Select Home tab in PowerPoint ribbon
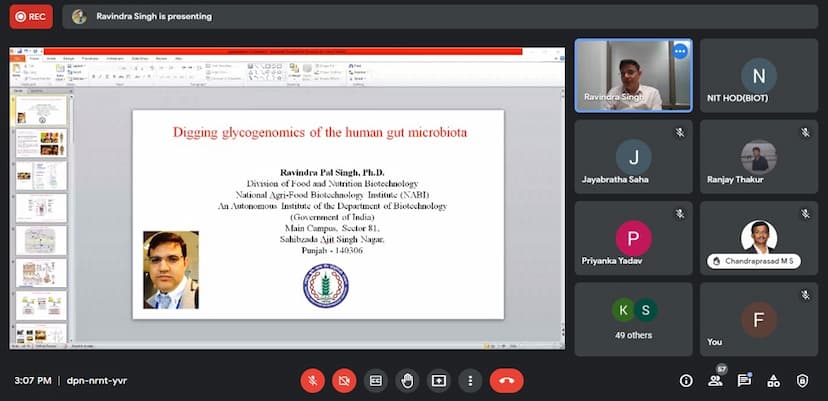The width and height of the screenshot is (828, 401). pos(33,58)
